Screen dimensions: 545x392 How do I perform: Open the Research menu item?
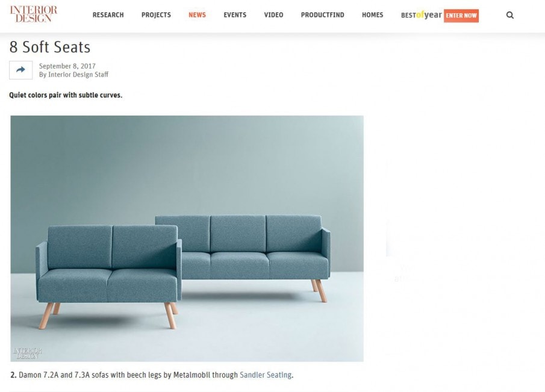tap(108, 15)
